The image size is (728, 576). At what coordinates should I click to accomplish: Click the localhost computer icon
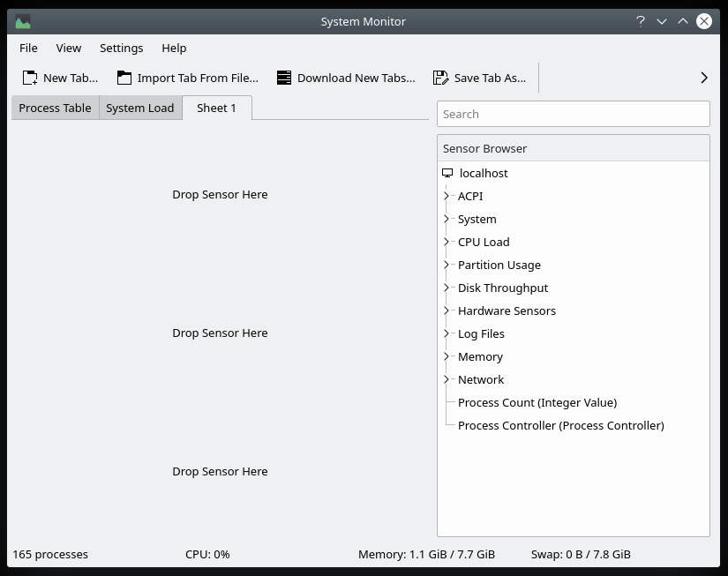click(447, 173)
